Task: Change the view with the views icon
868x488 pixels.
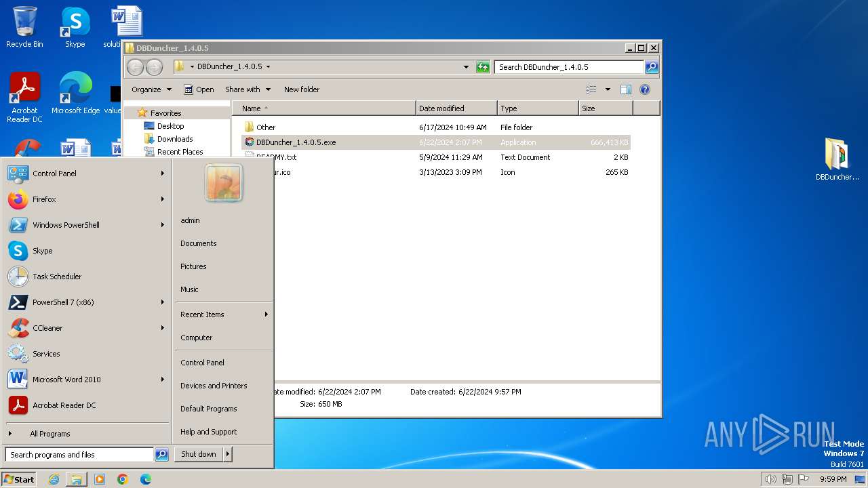Action: point(591,89)
